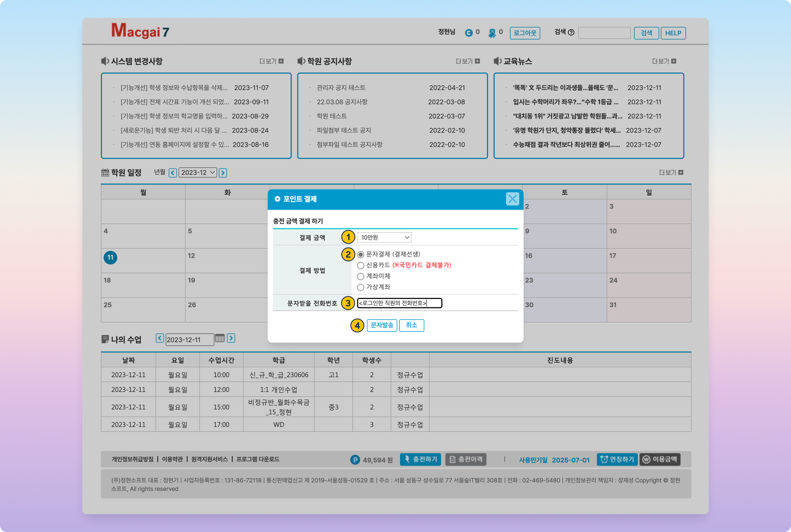The height and width of the screenshot is (532, 791).
Task: Open 더보기 for 시스템 변경사항
Action: (271, 61)
